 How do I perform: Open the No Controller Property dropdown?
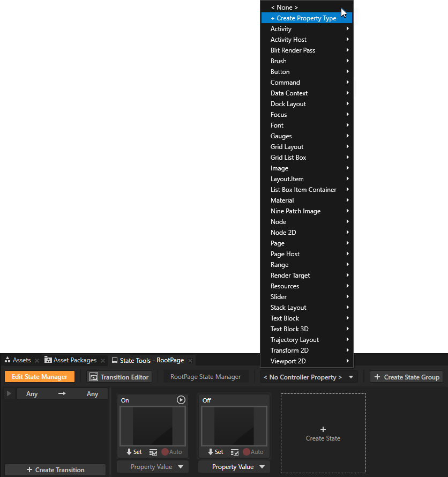308,377
